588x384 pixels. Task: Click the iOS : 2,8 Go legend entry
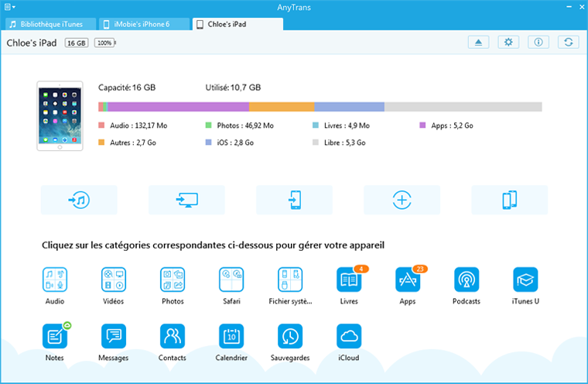(x=230, y=142)
